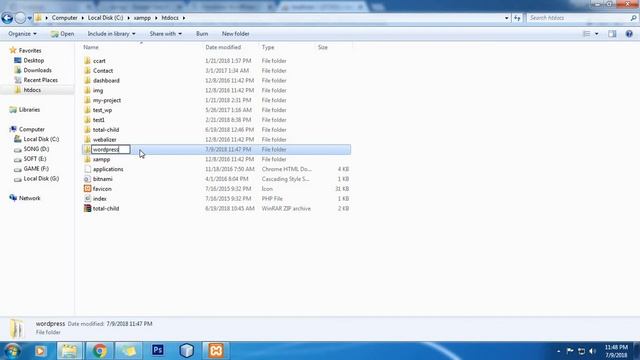The width and height of the screenshot is (640, 360).
Task: Open Local Disk (G:) in sidebar
Action: tap(41, 178)
